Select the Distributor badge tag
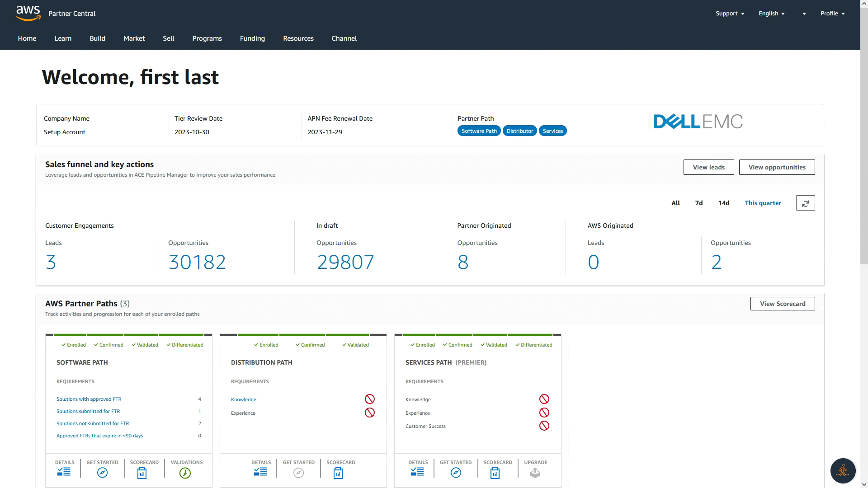Viewport: 868px width, 488px height. [519, 131]
